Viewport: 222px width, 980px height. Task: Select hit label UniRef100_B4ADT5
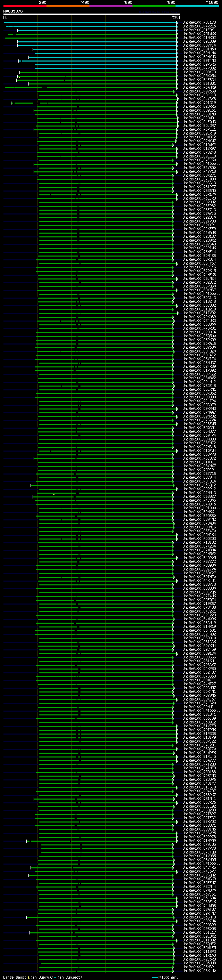point(199,504)
